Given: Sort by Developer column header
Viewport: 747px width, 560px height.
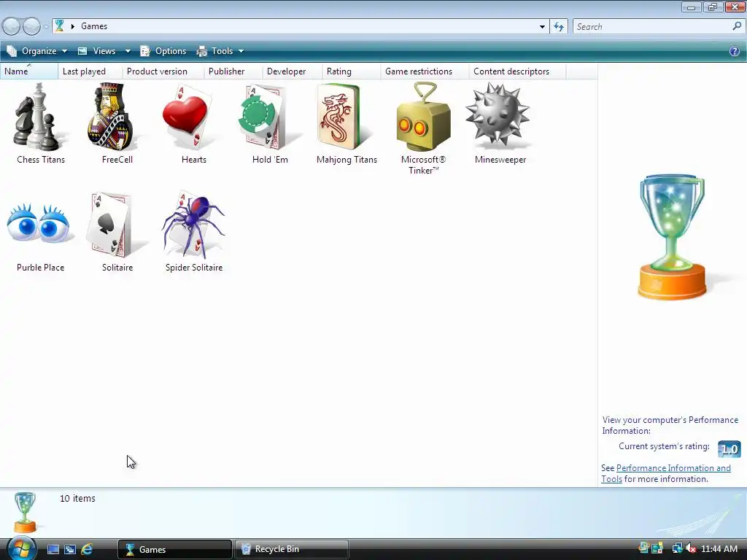Looking at the screenshot, I should [x=292, y=71].
